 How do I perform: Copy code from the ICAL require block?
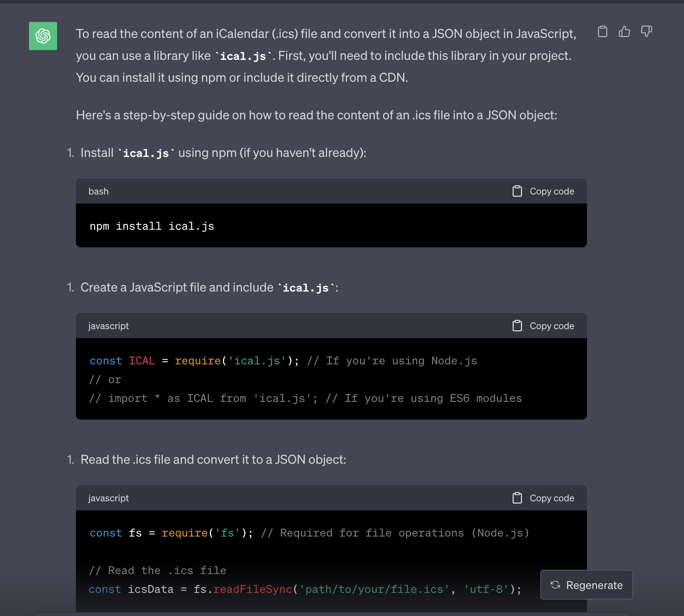543,326
